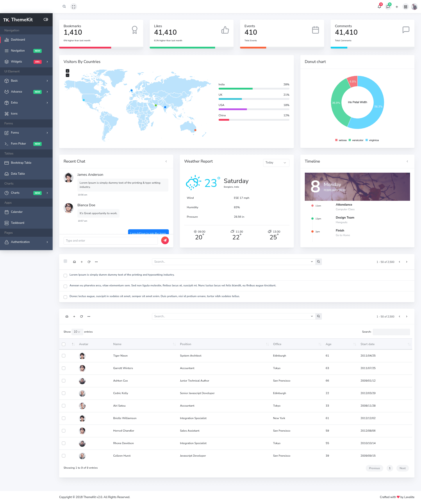The image size is (421, 504).
Task: Toggle virginica legend swatch in Donut chart
Action: pos(367,140)
